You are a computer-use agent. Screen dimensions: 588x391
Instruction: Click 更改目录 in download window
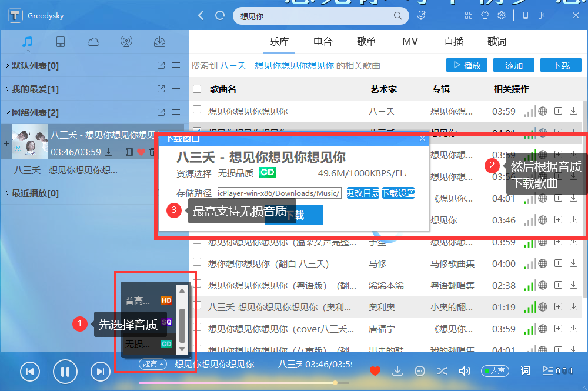coord(363,193)
